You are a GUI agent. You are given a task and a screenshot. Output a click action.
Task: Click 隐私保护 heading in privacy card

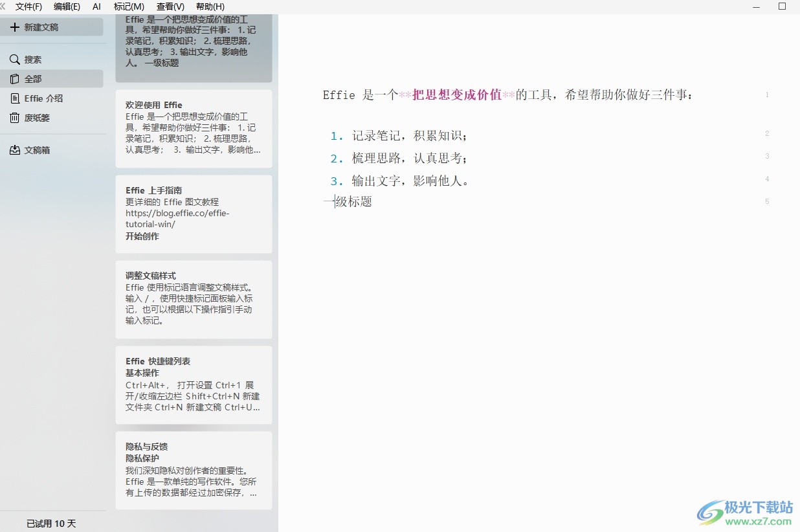click(x=142, y=458)
